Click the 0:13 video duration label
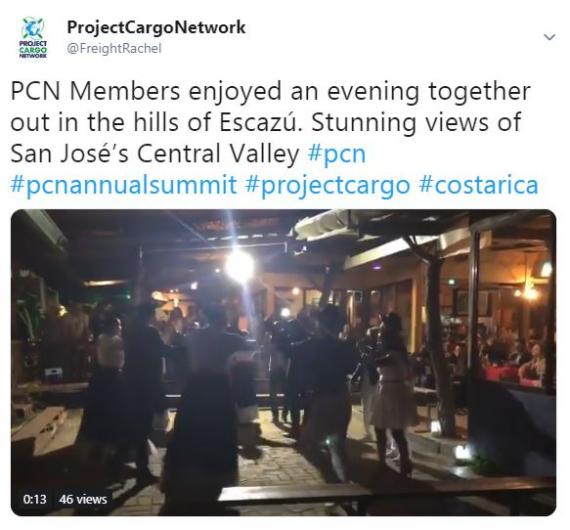Image resolution: width=570 pixels, height=530 pixels. click(35, 499)
